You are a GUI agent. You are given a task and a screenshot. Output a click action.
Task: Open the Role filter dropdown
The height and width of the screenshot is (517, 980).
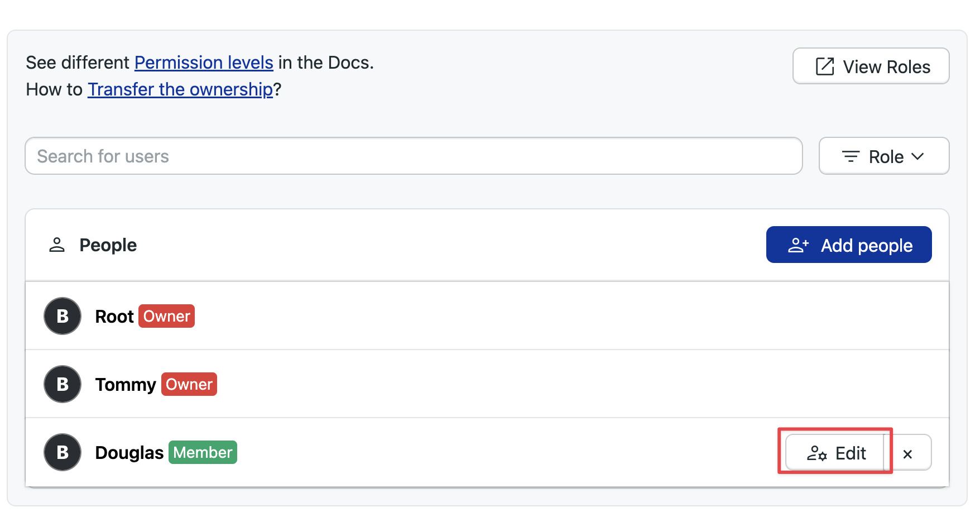(x=884, y=156)
